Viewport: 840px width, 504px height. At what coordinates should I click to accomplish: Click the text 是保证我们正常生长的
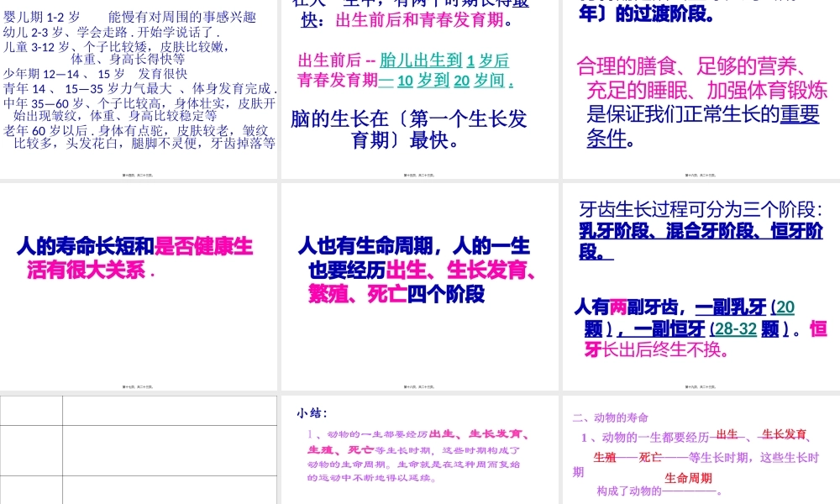click(683, 114)
